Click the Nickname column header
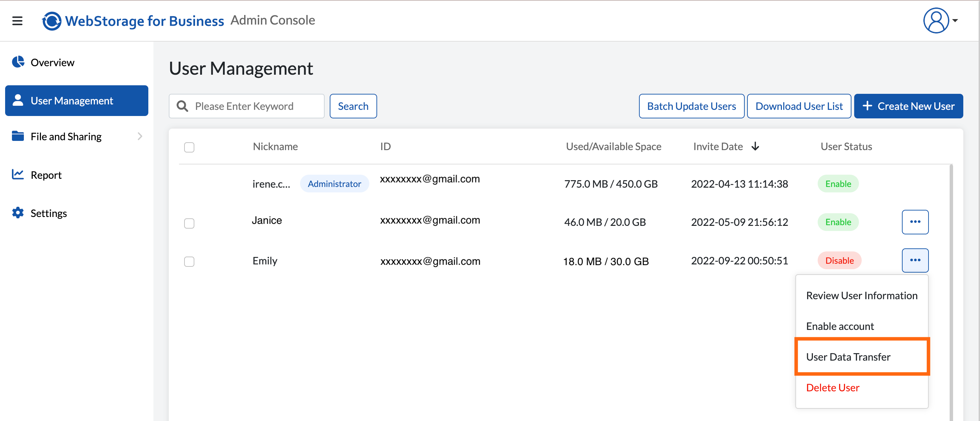980x421 pixels. pyautogui.click(x=275, y=147)
